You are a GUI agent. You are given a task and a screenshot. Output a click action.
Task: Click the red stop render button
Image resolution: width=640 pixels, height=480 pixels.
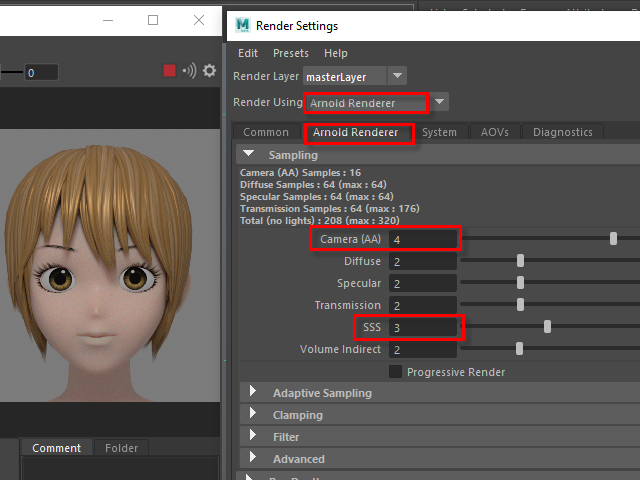[x=169, y=71]
